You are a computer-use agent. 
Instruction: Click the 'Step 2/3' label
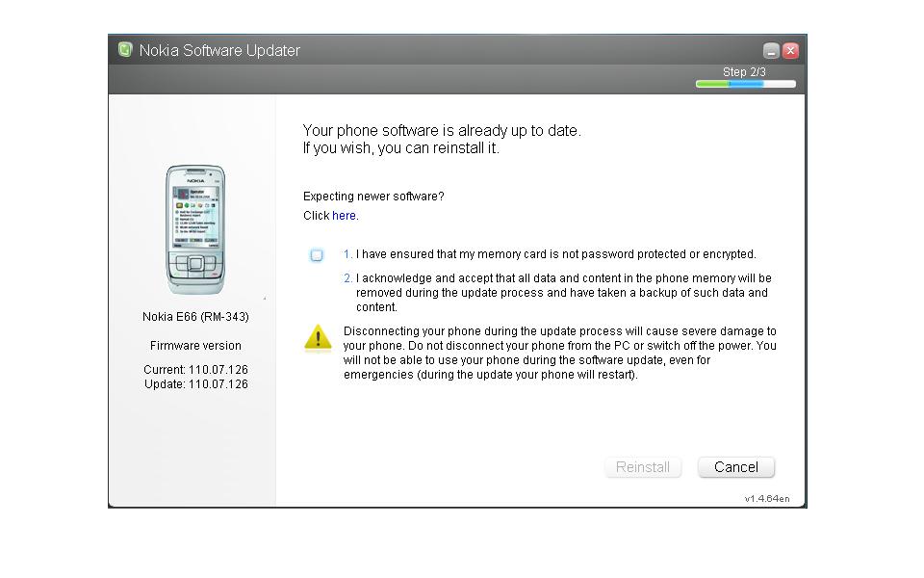[744, 72]
